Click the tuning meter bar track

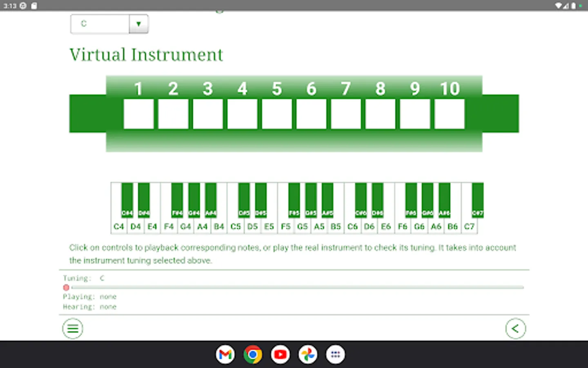297,287
